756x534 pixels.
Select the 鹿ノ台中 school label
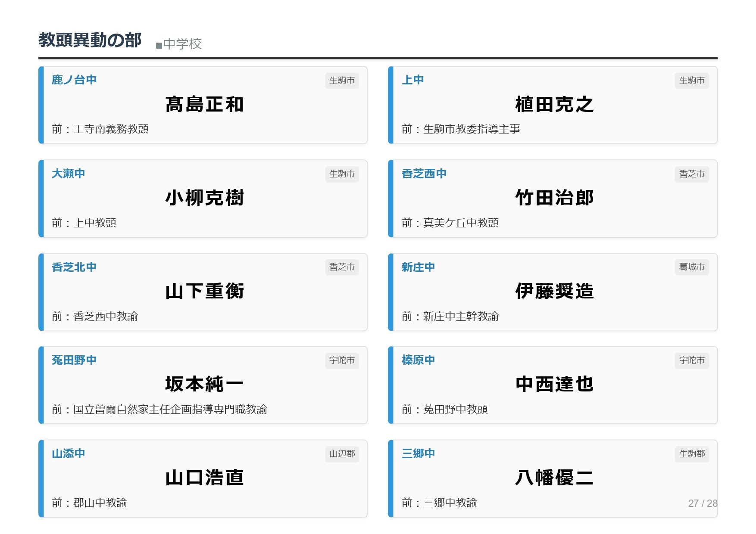pos(74,80)
